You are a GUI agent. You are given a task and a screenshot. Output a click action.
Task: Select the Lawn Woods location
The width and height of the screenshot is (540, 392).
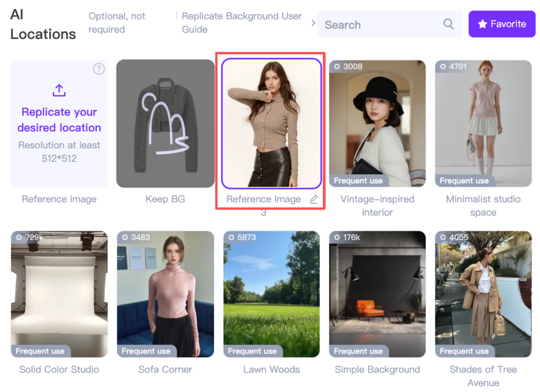(271, 294)
